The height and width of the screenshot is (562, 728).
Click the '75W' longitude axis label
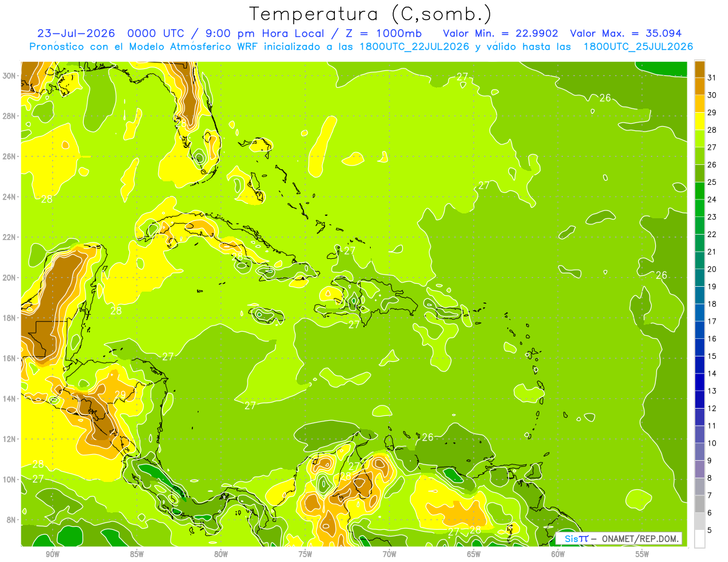click(x=305, y=554)
